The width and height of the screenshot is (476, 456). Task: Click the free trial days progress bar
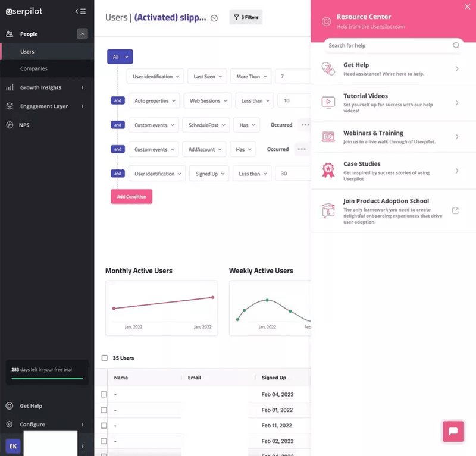pyautogui.click(x=47, y=378)
